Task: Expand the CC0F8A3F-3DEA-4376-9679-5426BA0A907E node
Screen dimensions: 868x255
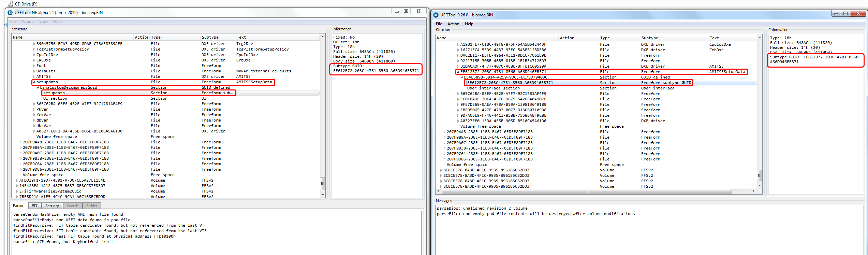Action: pyautogui.click(x=458, y=99)
